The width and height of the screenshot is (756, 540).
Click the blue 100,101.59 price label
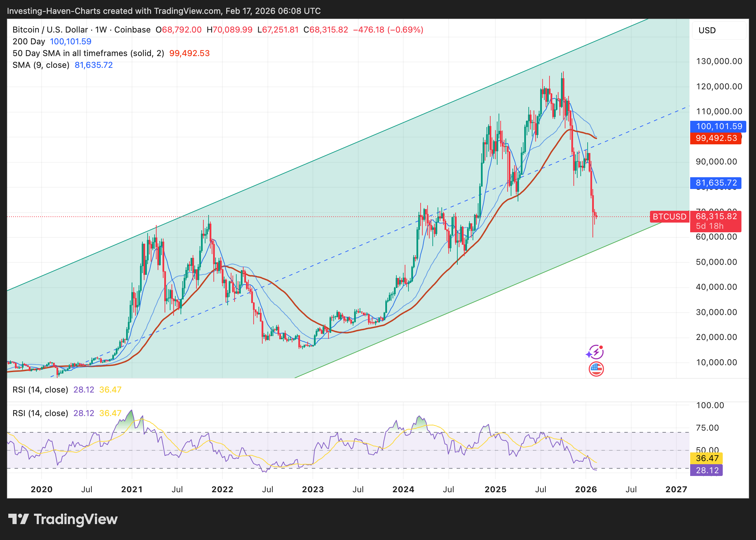coord(719,126)
